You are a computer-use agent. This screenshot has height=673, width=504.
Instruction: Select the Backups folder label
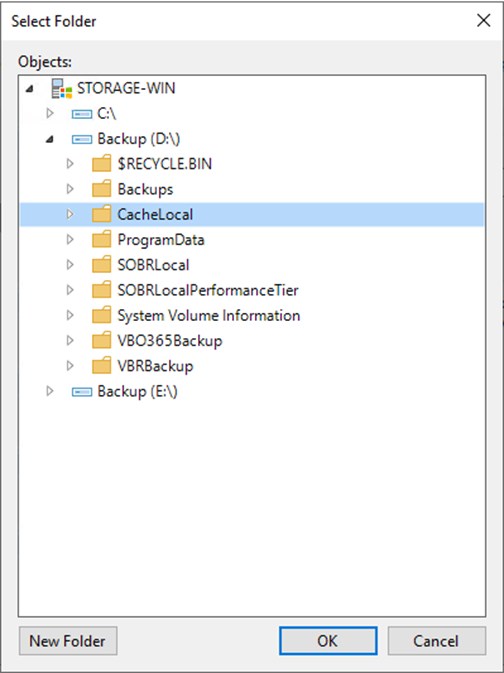pyautogui.click(x=146, y=189)
